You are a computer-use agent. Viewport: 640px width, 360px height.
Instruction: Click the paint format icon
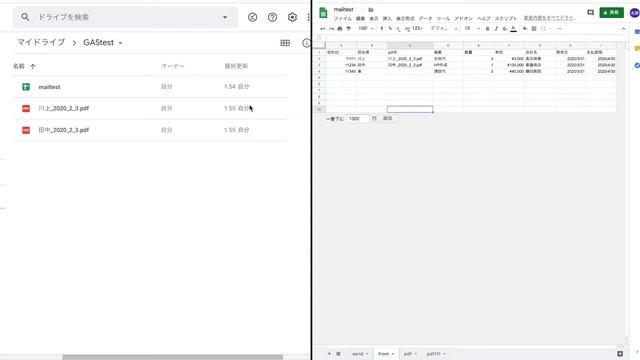[349, 29]
